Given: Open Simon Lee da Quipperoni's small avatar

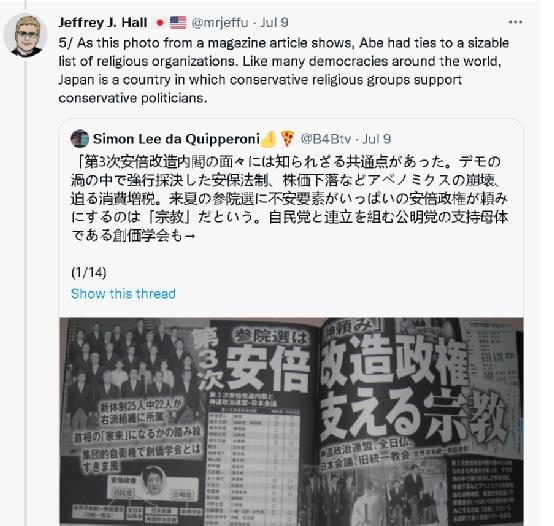Looking at the screenshot, I should click(79, 139).
